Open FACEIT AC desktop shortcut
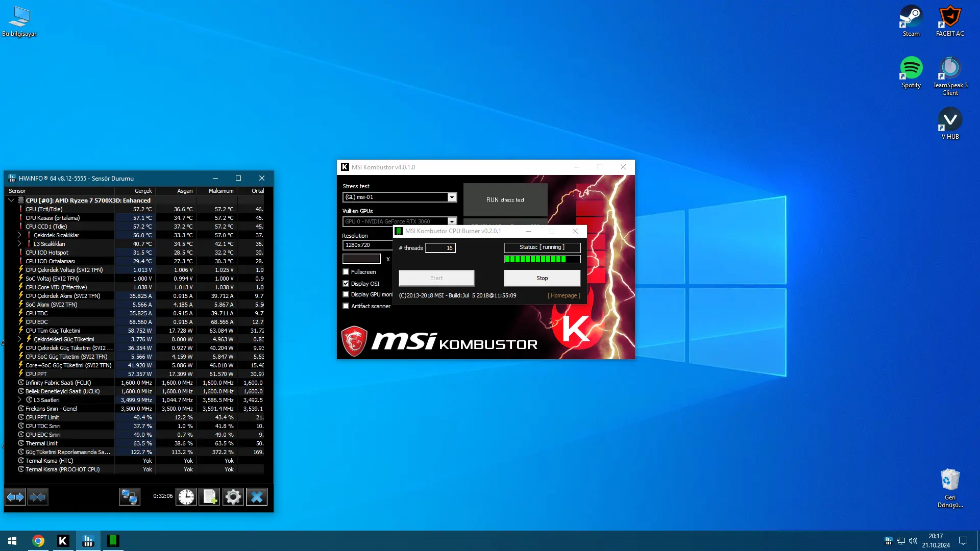980x551 pixels. pyautogui.click(x=950, y=21)
